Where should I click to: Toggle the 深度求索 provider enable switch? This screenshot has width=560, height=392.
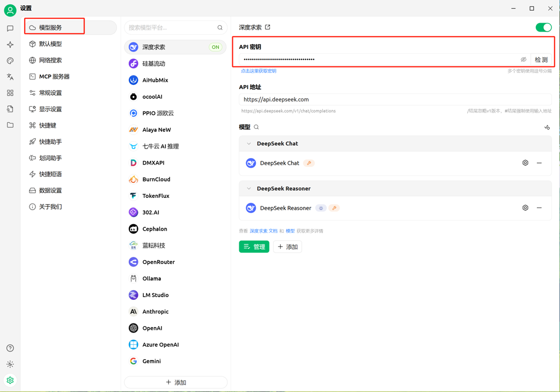tap(543, 27)
